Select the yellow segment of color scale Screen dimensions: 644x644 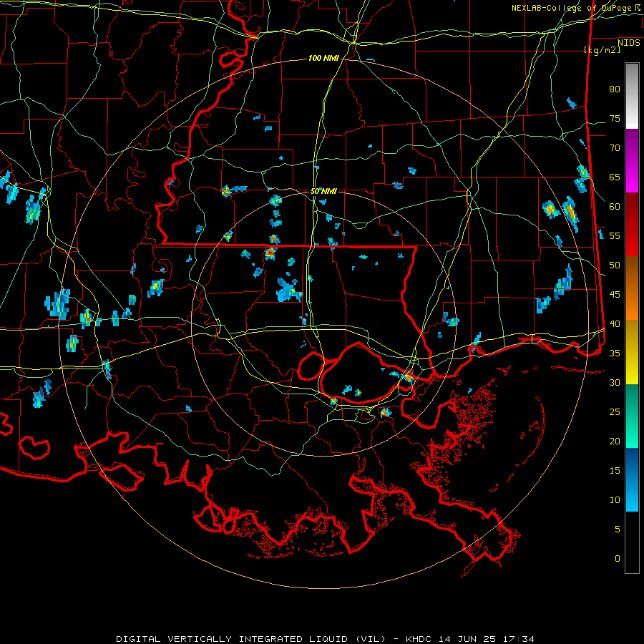tap(632, 352)
